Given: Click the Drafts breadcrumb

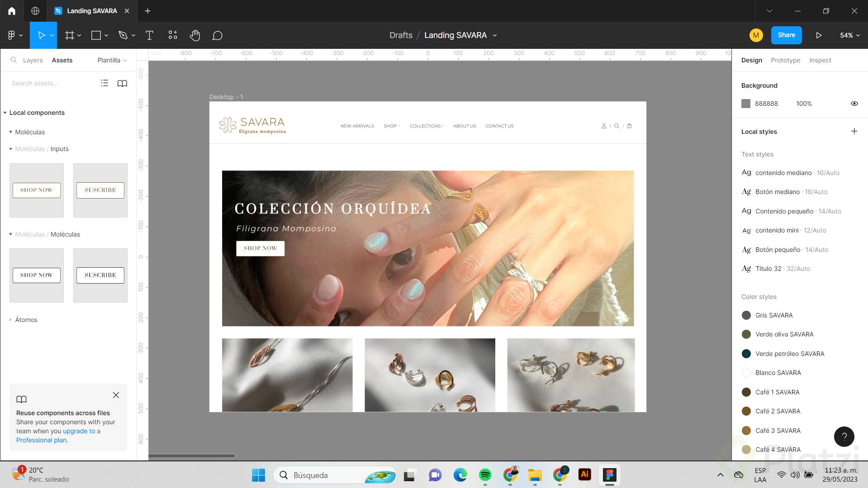Looking at the screenshot, I should pos(401,35).
